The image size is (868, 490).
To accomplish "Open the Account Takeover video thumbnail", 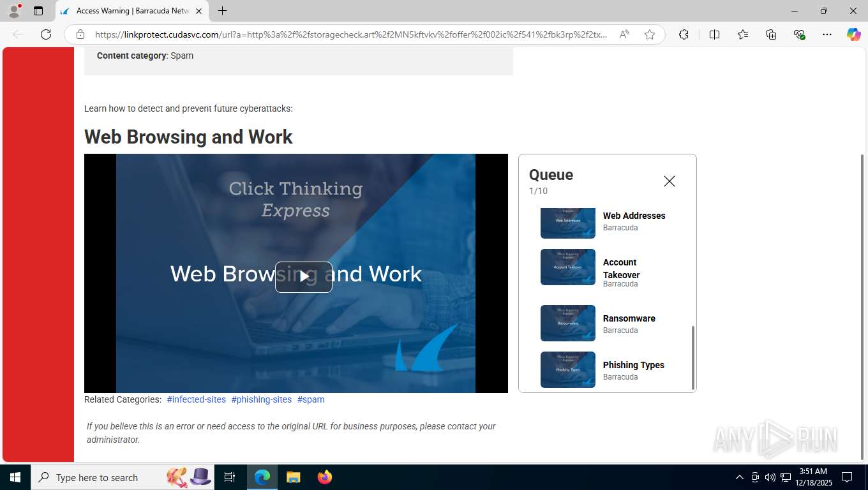I will (x=568, y=267).
